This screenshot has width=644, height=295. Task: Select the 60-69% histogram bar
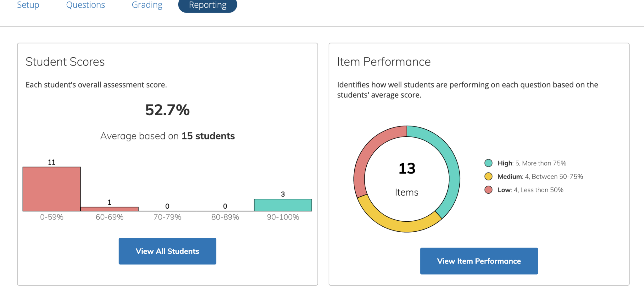pos(109,209)
